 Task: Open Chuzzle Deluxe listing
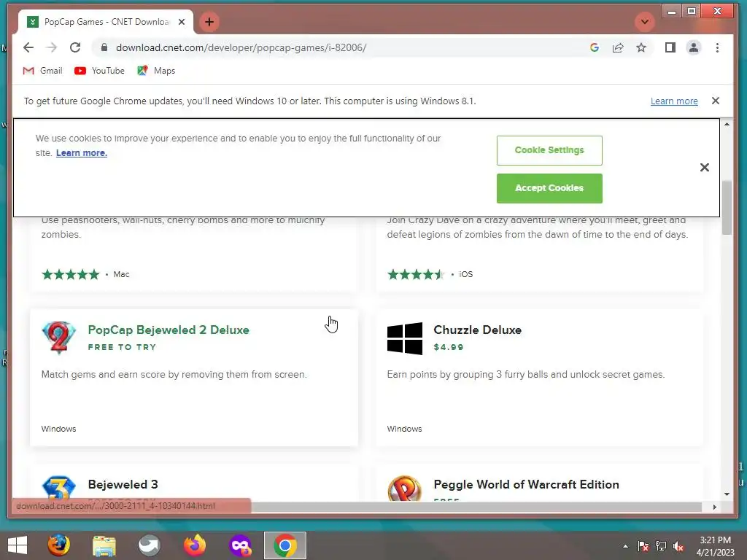(x=477, y=330)
